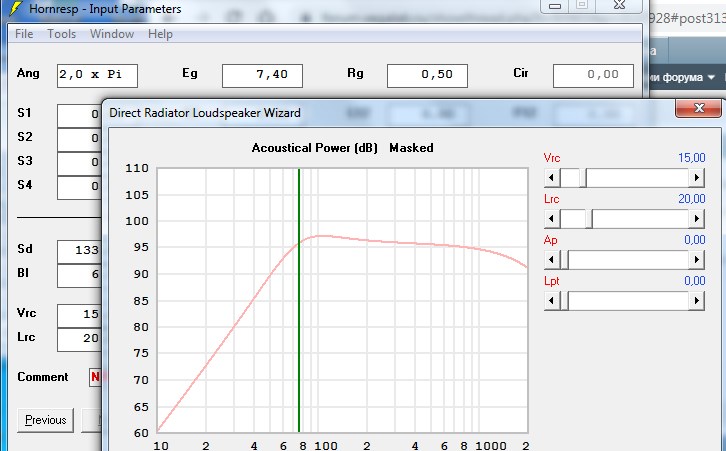This screenshot has height=451, width=726.
Task: Click the Masked label above the chart
Action: click(x=411, y=148)
